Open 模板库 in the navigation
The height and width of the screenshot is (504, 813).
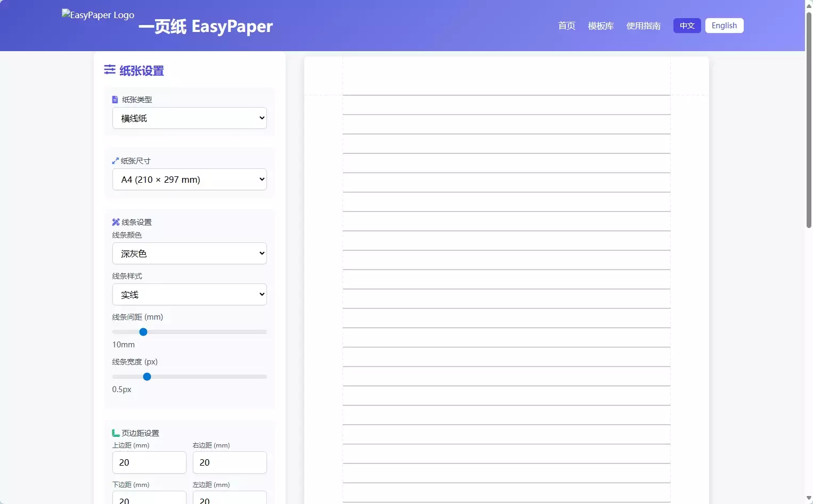pyautogui.click(x=601, y=26)
